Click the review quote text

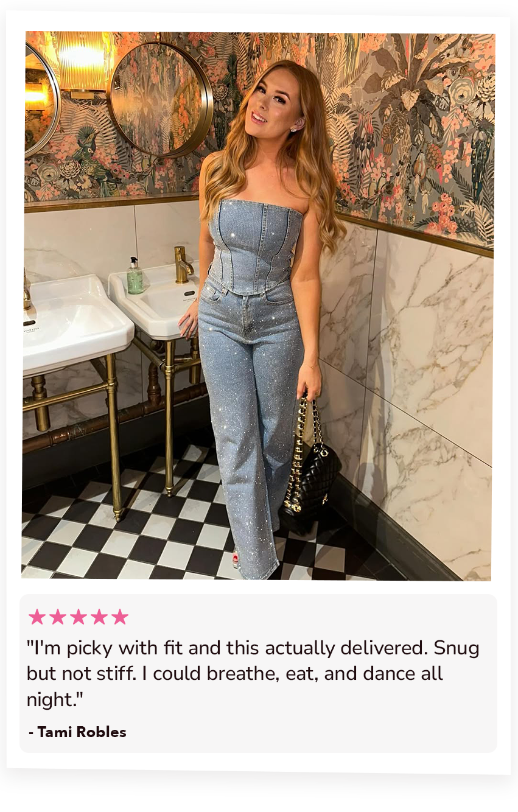[x=253, y=674]
